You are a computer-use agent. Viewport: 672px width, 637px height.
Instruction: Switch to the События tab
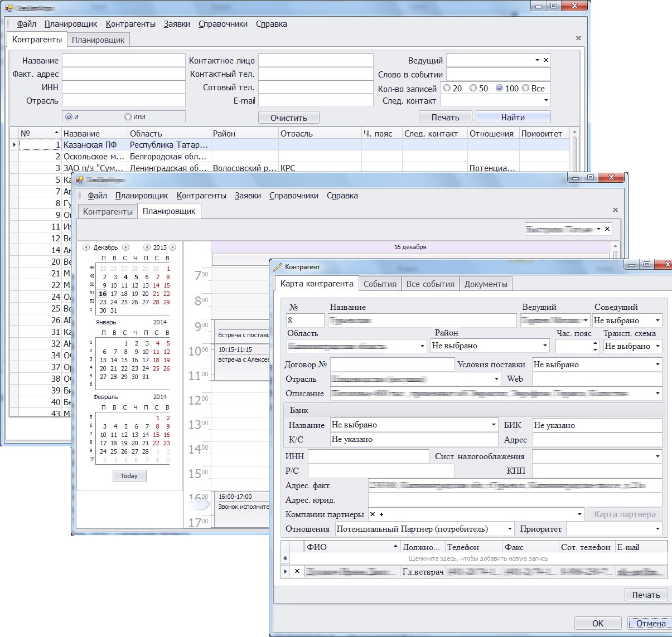pos(380,284)
